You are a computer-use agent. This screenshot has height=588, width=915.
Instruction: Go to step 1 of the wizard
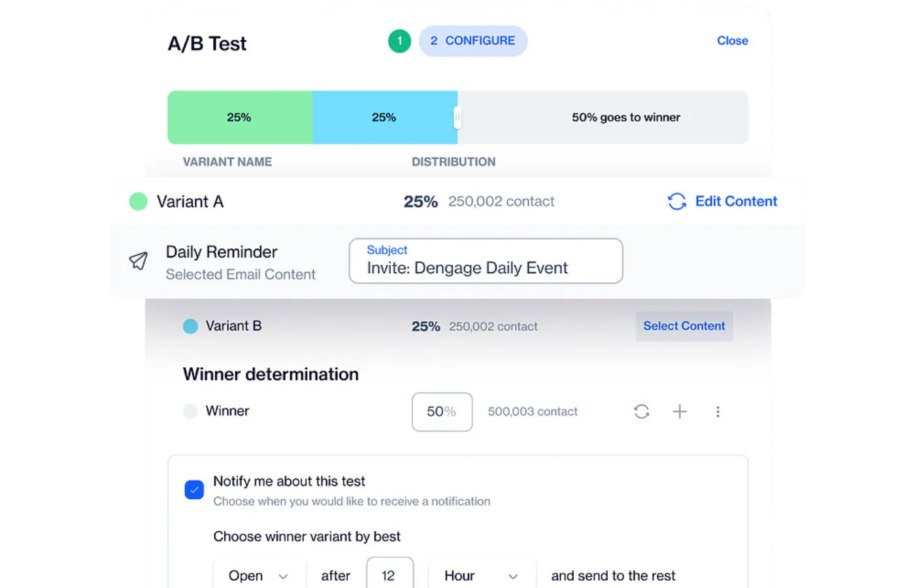coord(399,41)
